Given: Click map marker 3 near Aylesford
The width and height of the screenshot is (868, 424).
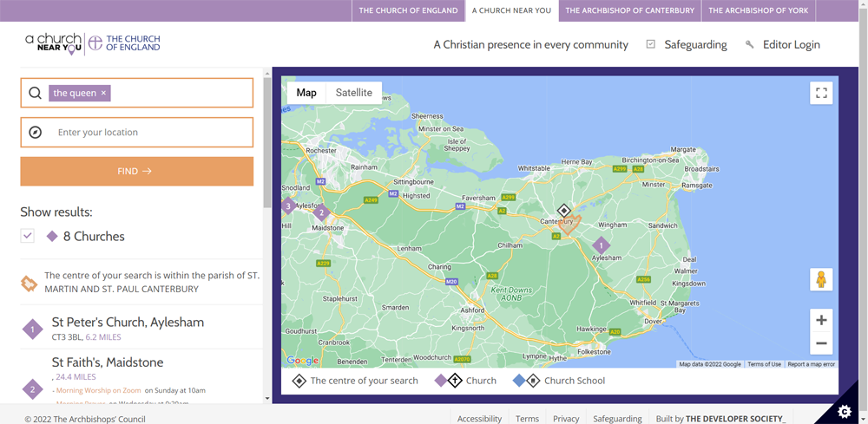Looking at the screenshot, I should [287, 206].
